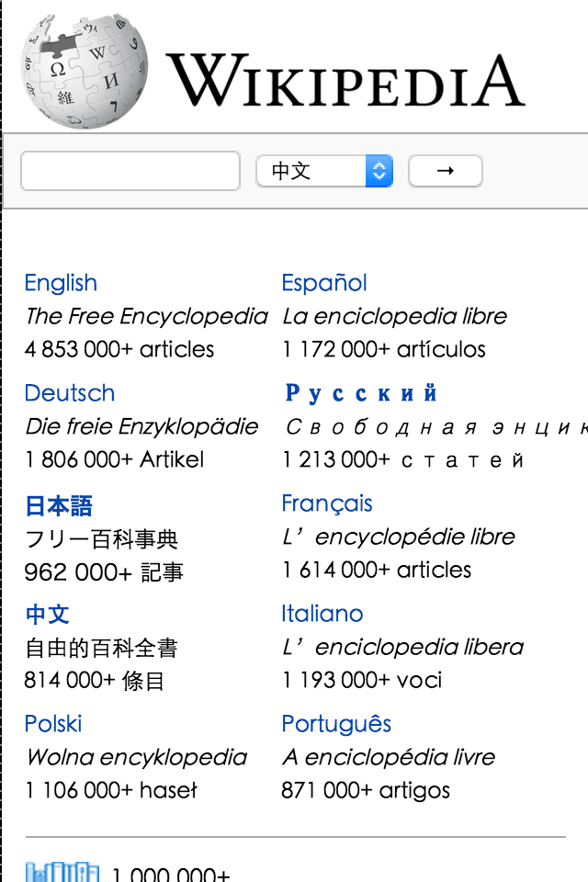
Task: Click the Wikipedia globe logo
Action: tap(85, 72)
